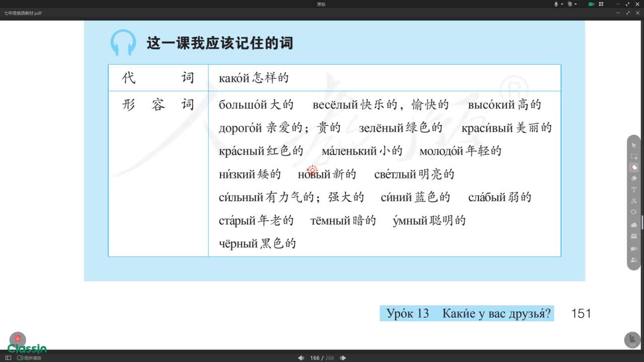
Task: Click the red PDF bubble above Classin
Action: pos(18,339)
